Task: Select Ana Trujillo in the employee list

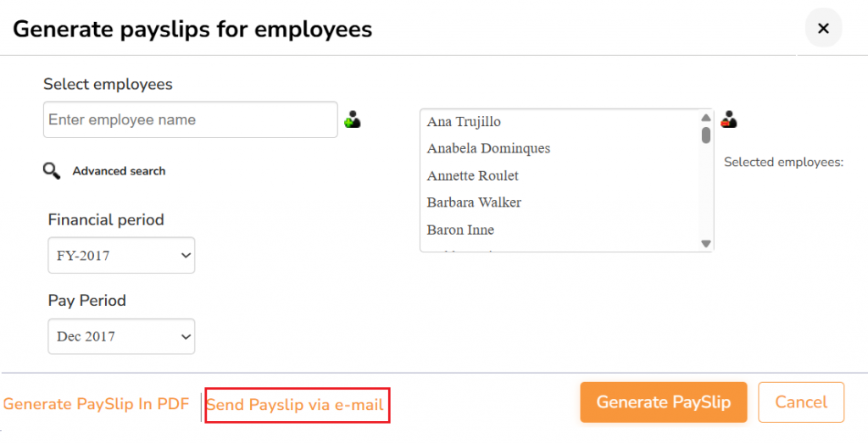Action: click(464, 122)
